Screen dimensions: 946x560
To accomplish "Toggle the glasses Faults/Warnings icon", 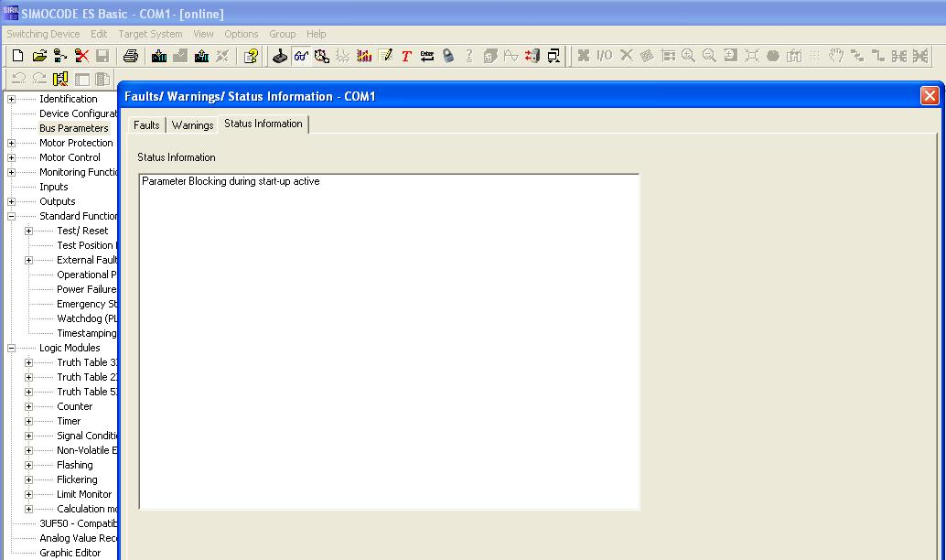I will point(301,56).
